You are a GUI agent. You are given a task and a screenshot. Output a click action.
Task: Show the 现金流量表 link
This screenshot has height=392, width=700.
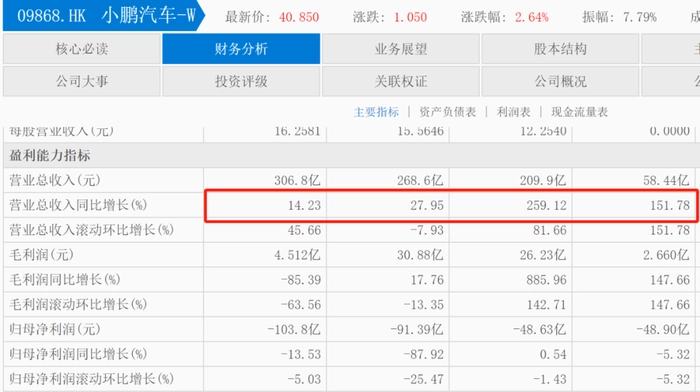[x=579, y=112]
